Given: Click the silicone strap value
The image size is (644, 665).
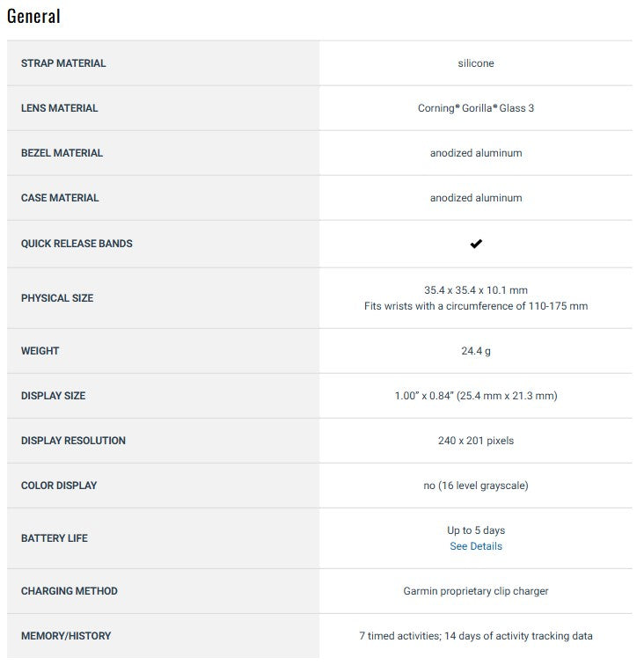Looking at the screenshot, I should [476, 63].
